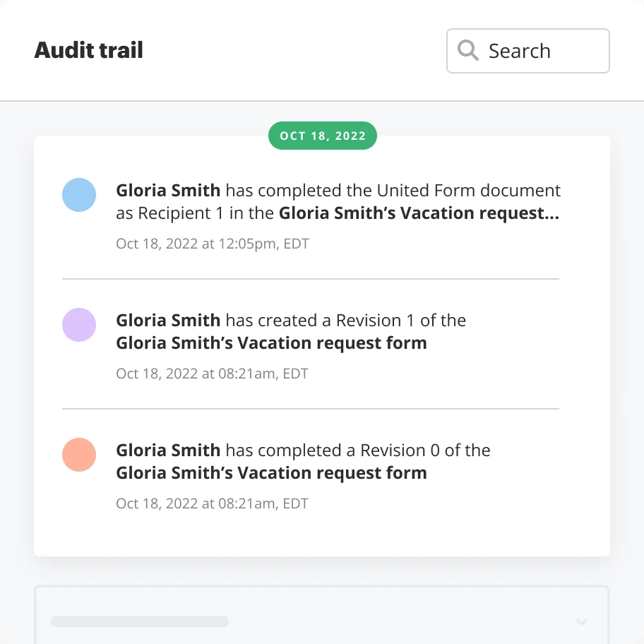Open the Gloria Smith profile from the first entry

(x=167, y=190)
